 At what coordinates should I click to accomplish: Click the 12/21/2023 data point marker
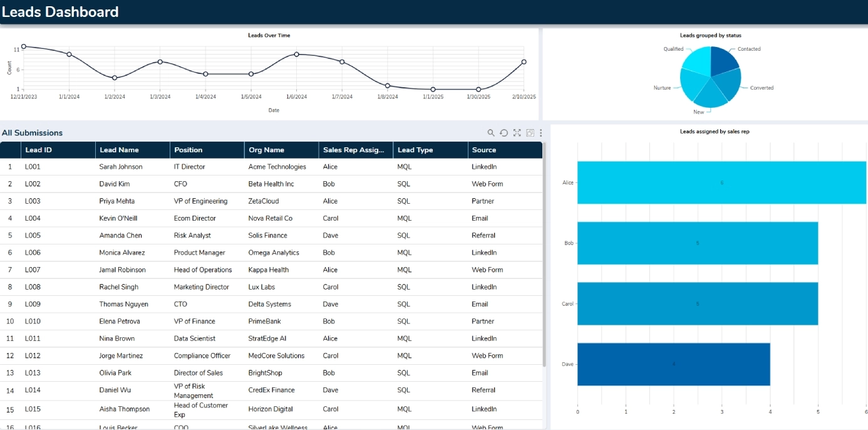pos(24,46)
